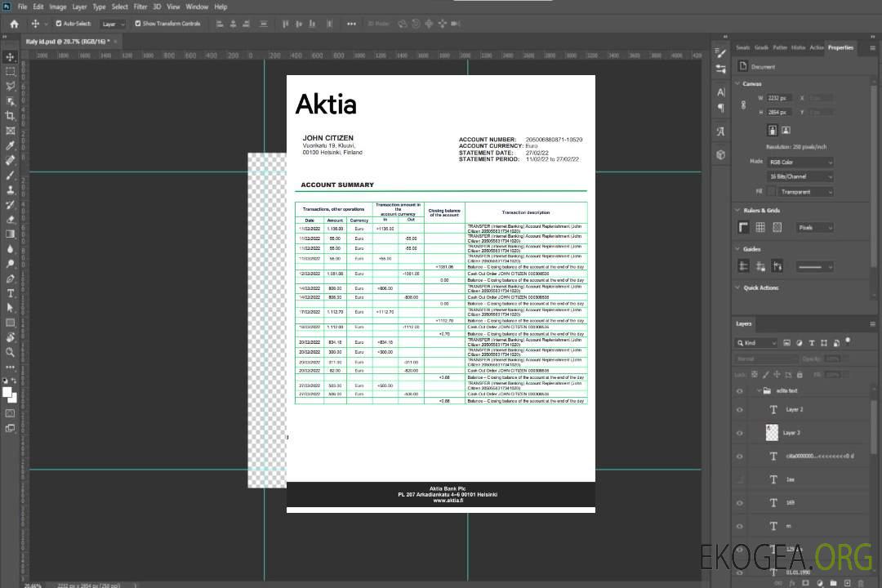Set canvas to landscape orientation

[786, 131]
